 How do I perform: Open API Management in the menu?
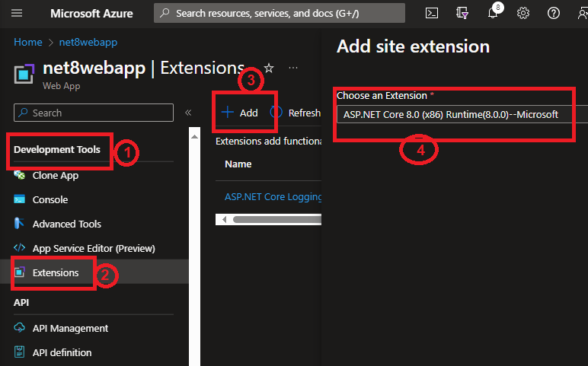(x=71, y=329)
